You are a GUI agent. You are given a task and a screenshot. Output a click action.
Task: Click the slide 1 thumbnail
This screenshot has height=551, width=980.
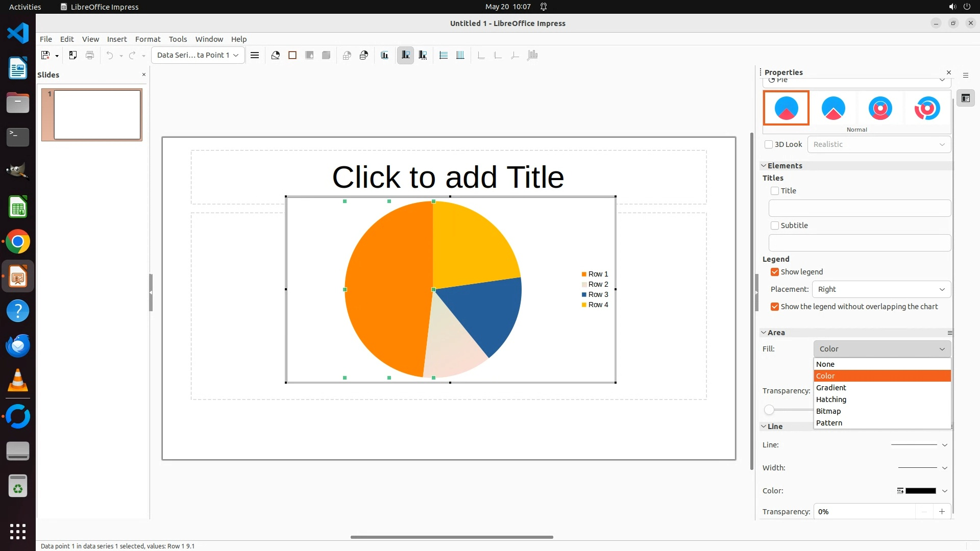point(97,115)
